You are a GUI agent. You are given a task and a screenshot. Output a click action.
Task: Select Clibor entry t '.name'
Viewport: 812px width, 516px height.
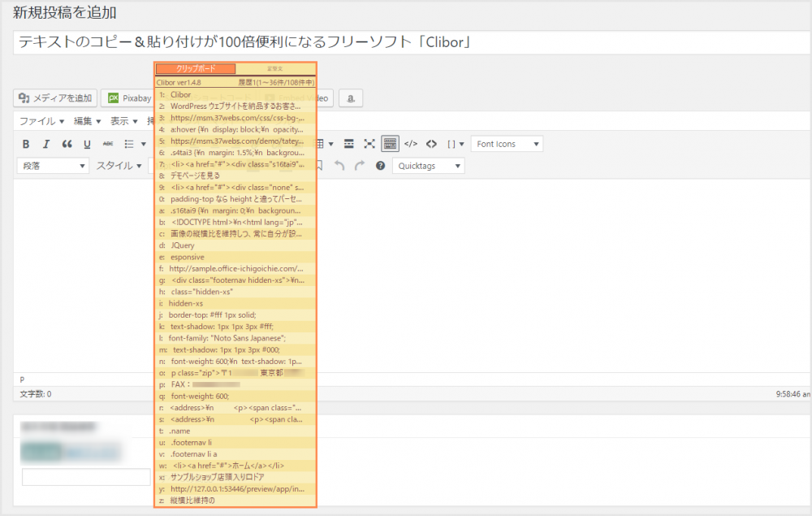point(235,431)
